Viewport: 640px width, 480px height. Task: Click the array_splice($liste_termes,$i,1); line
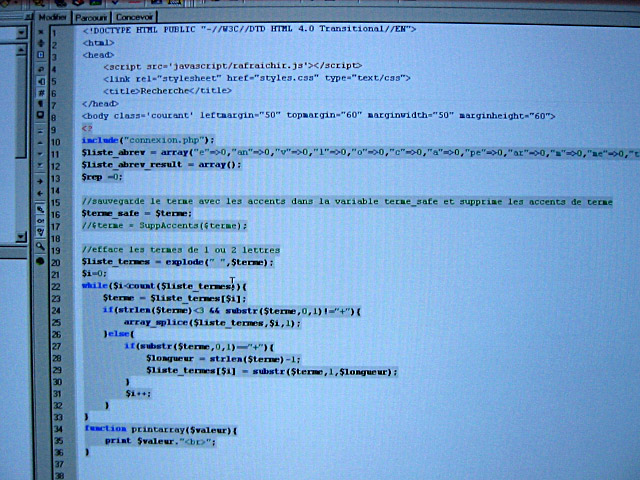(x=212, y=323)
